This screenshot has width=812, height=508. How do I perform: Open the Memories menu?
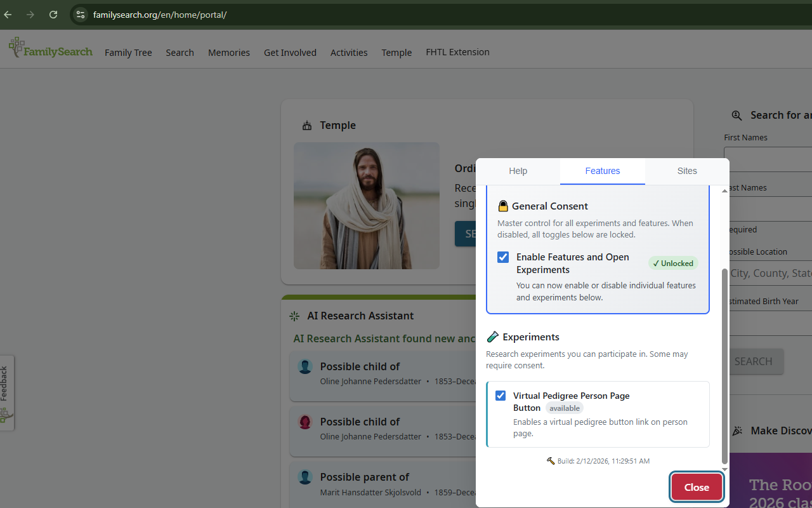coord(229,53)
